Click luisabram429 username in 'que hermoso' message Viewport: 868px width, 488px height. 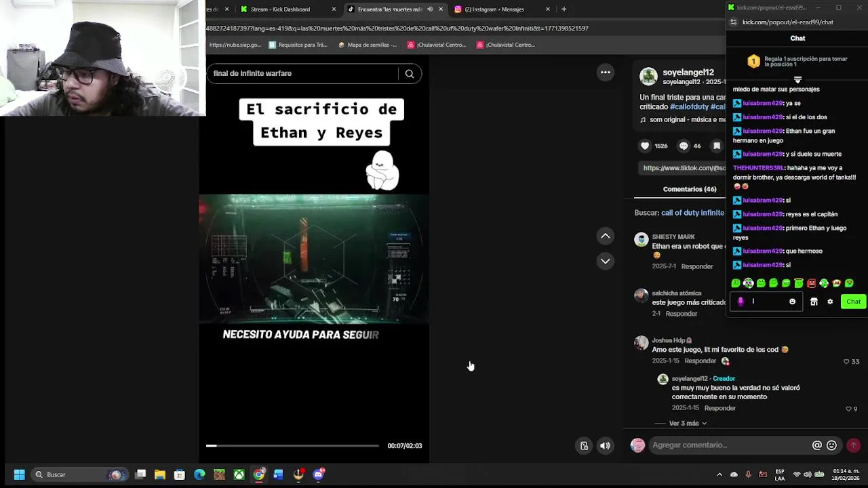point(762,251)
